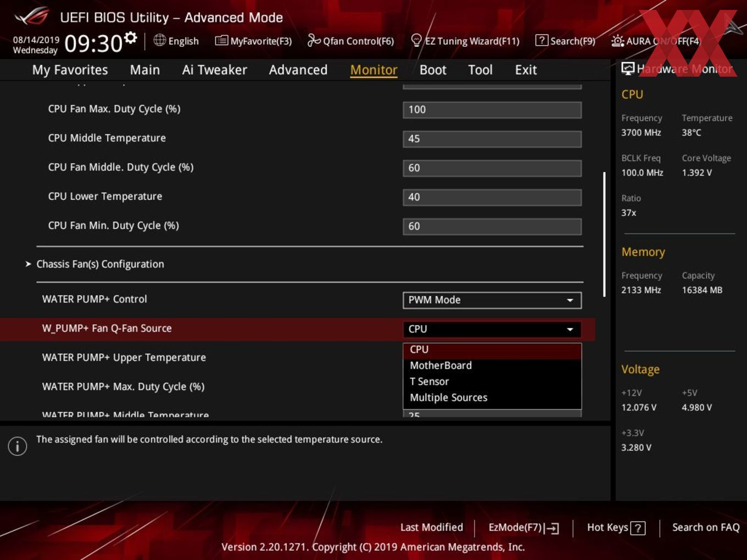Image resolution: width=747 pixels, height=560 pixels.
Task: Choose CPU in source list
Action: 492,350
